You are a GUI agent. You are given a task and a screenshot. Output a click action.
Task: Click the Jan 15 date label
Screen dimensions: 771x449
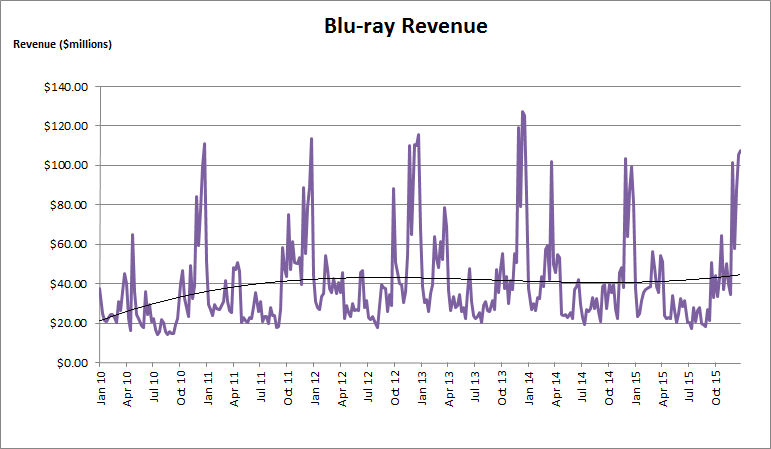[636, 388]
